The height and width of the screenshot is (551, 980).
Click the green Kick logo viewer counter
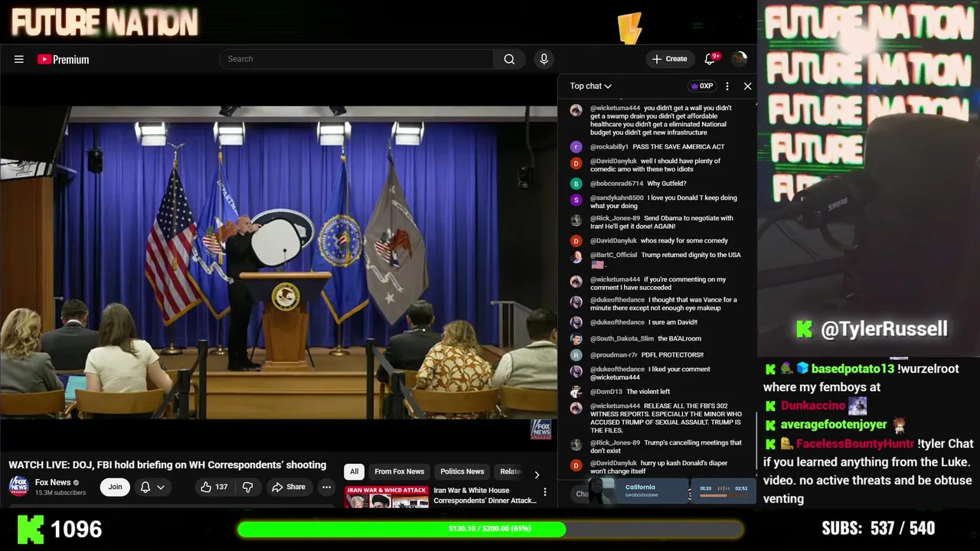[x=31, y=529]
